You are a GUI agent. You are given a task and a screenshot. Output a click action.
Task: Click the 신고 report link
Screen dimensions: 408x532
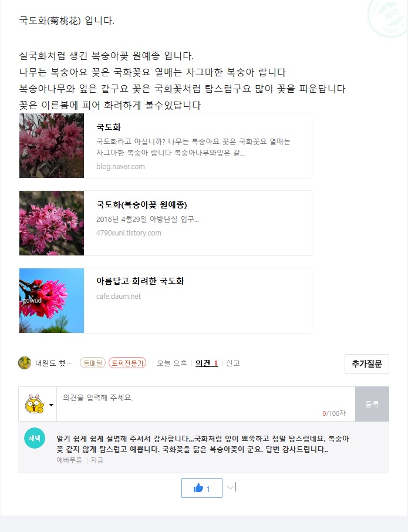coord(233,363)
